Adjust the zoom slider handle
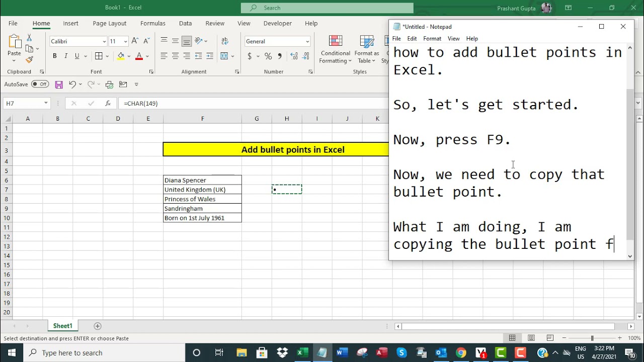This screenshot has width=644, height=362. tap(592, 338)
